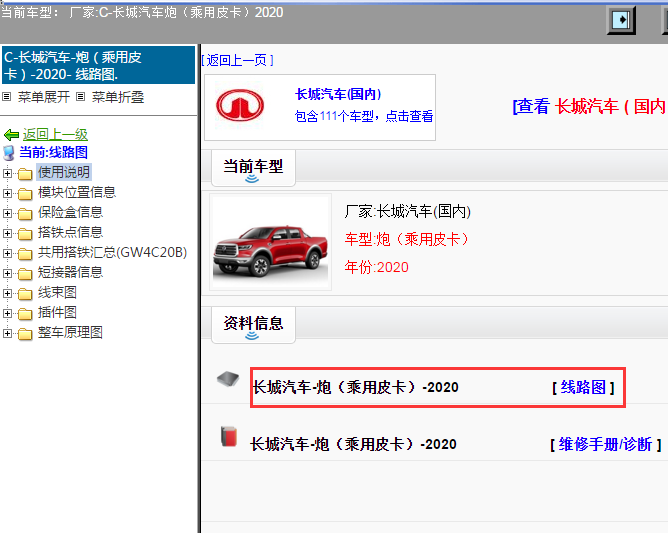Click the 模块位置信息 folder icon
Screen dimensions: 668x533
(x=25, y=194)
